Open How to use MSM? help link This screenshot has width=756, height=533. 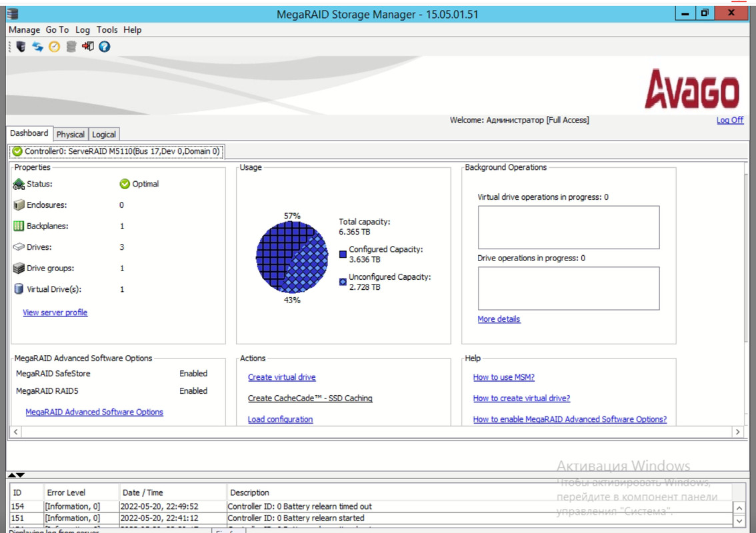pos(504,377)
